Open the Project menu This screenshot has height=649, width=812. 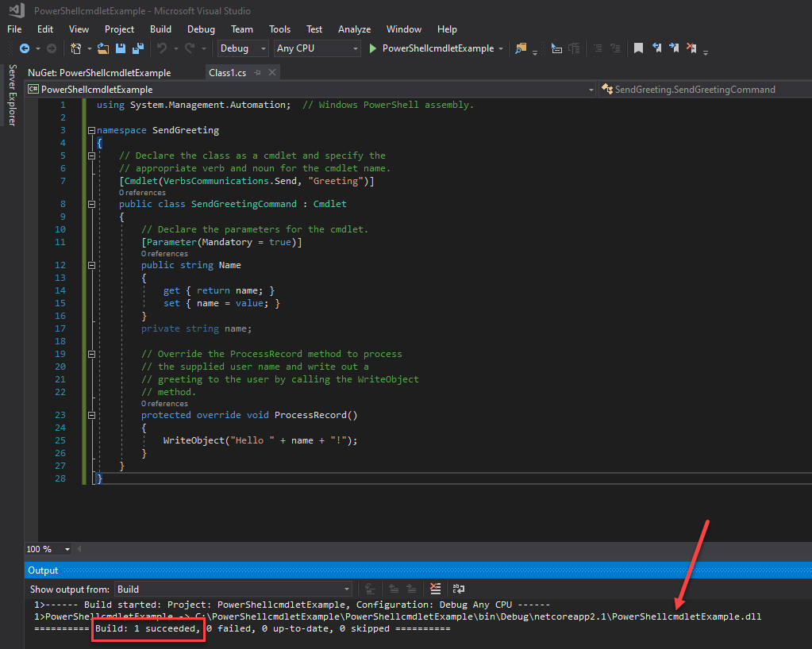tap(119, 29)
